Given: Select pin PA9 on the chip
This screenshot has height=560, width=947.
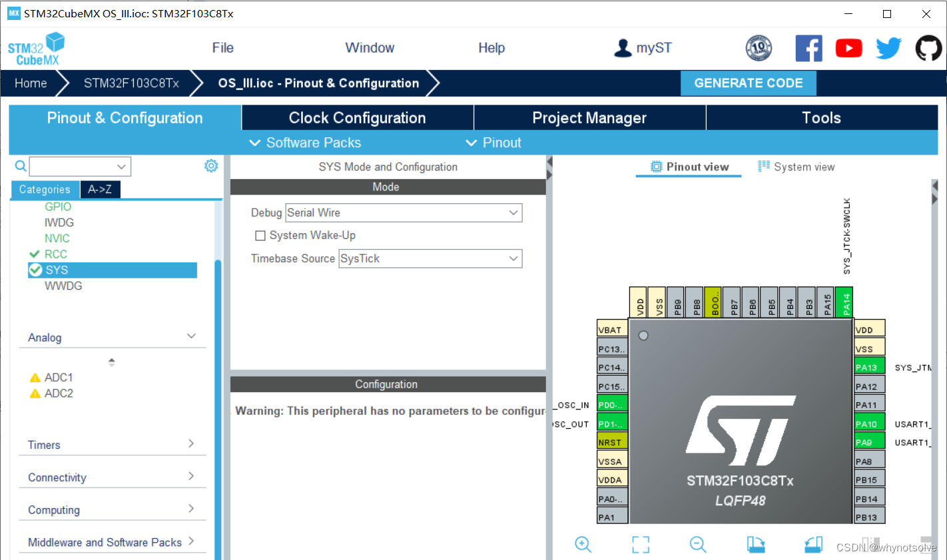Looking at the screenshot, I should (870, 441).
